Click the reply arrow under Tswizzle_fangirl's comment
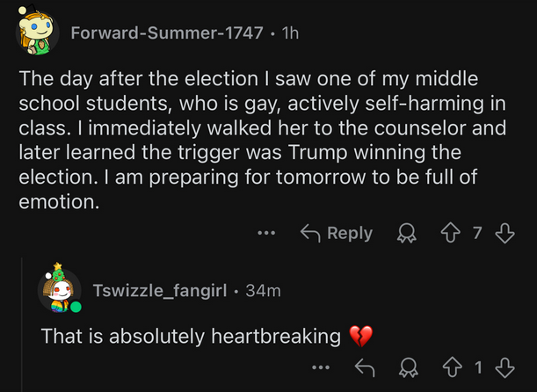 pos(362,368)
